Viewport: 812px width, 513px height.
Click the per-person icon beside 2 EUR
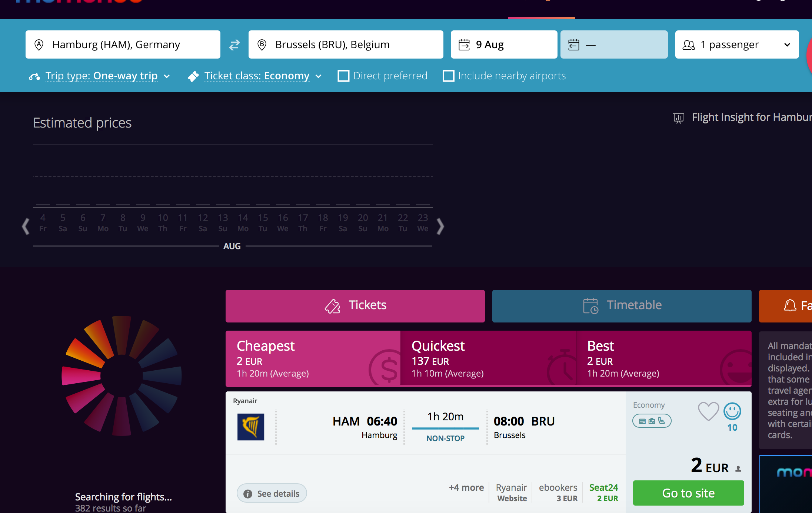[x=738, y=469]
